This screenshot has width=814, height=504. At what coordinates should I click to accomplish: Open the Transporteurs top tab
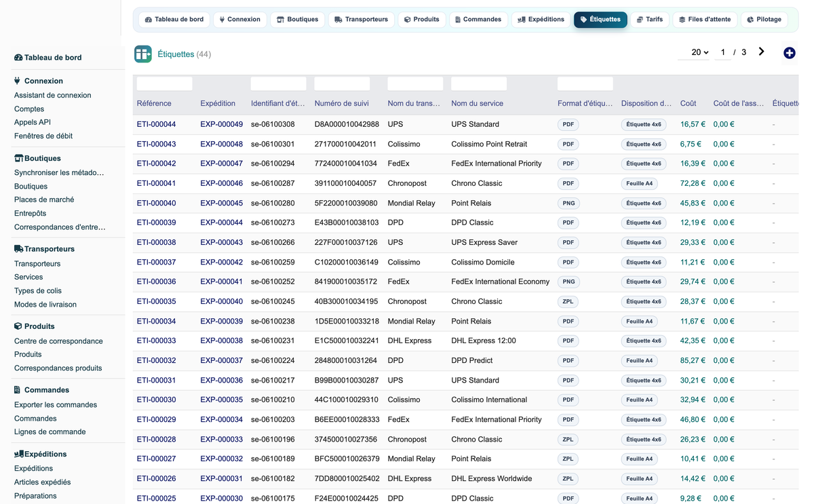pyautogui.click(x=361, y=20)
